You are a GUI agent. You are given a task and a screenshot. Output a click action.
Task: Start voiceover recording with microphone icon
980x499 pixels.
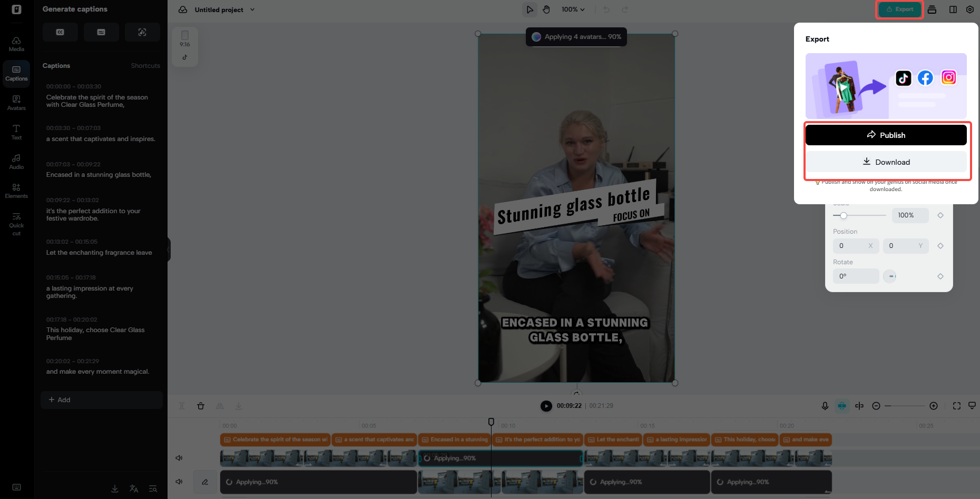point(825,406)
